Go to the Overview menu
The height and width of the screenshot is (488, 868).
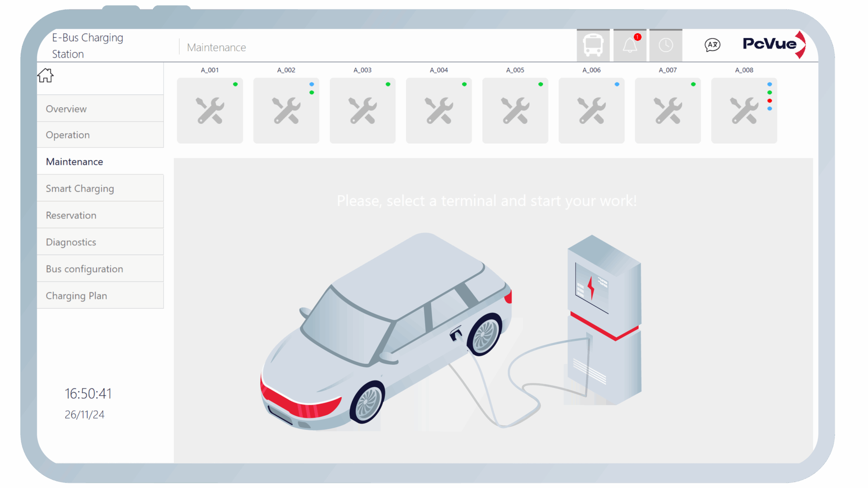click(100, 109)
